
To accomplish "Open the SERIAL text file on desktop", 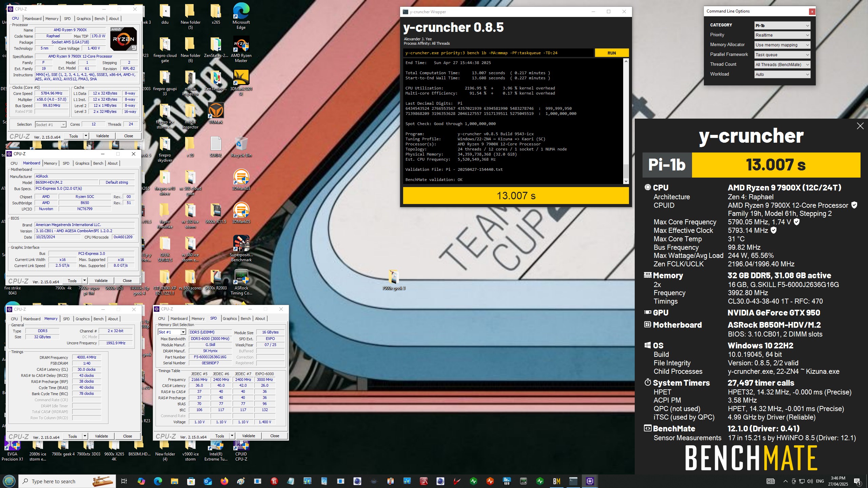I will pos(216,146).
